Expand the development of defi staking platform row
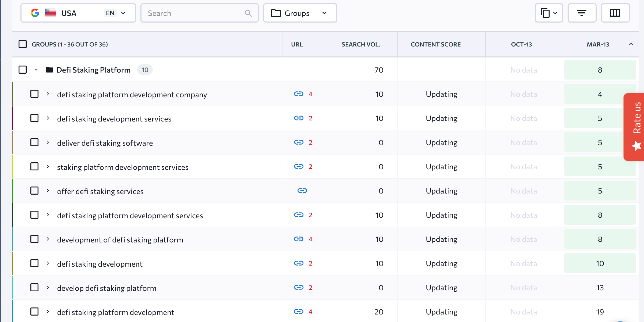The width and height of the screenshot is (644, 322). pyautogui.click(x=48, y=239)
